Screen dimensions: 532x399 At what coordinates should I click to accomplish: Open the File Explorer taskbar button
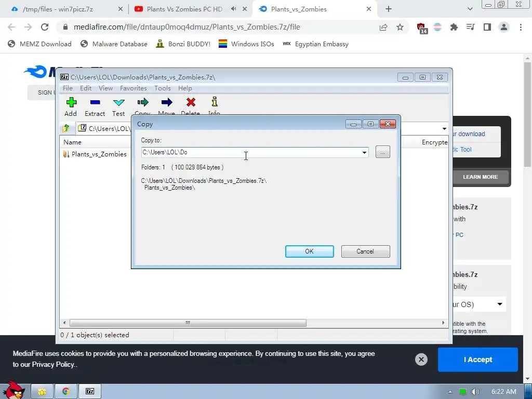[42, 392]
